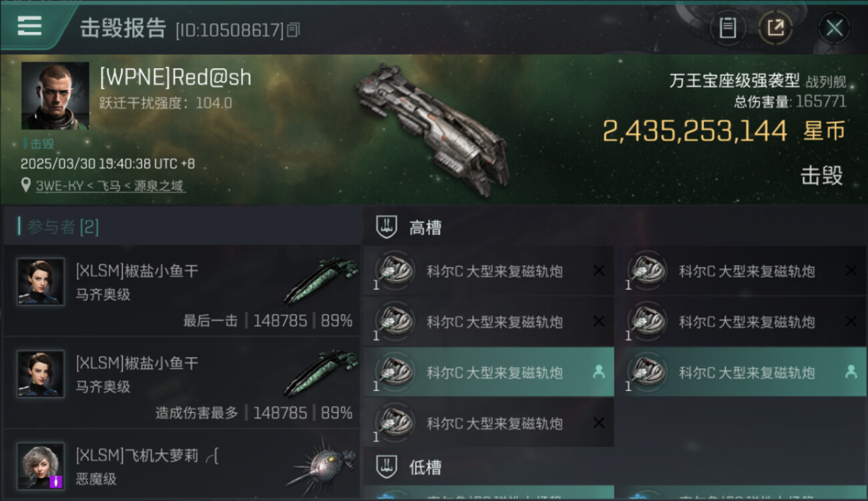Copy kill report ID 10508617
The width and height of the screenshot is (868, 501).
(x=293, y=30)
